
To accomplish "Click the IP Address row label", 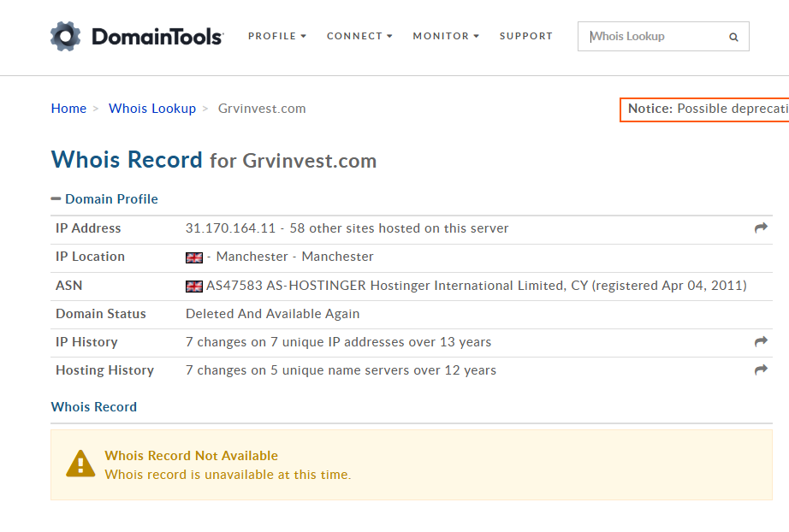I will (x=88, y=228).
